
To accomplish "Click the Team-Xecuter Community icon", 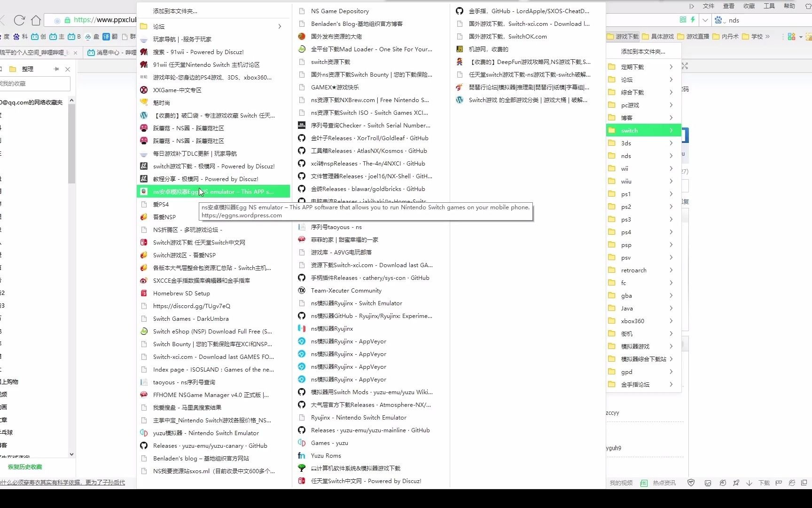I will pyautogui.click(x=302, y=290).
